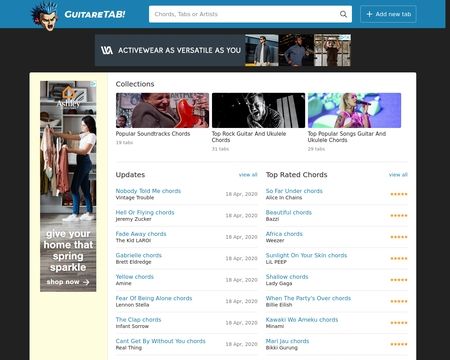Click the 31 tabs count label

[220, 149]
